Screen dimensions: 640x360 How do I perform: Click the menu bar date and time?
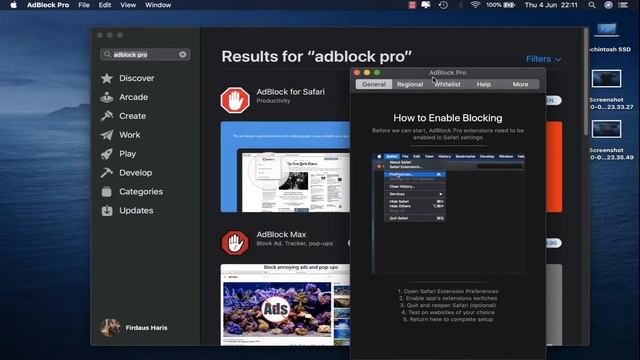[x=551, y=5]
